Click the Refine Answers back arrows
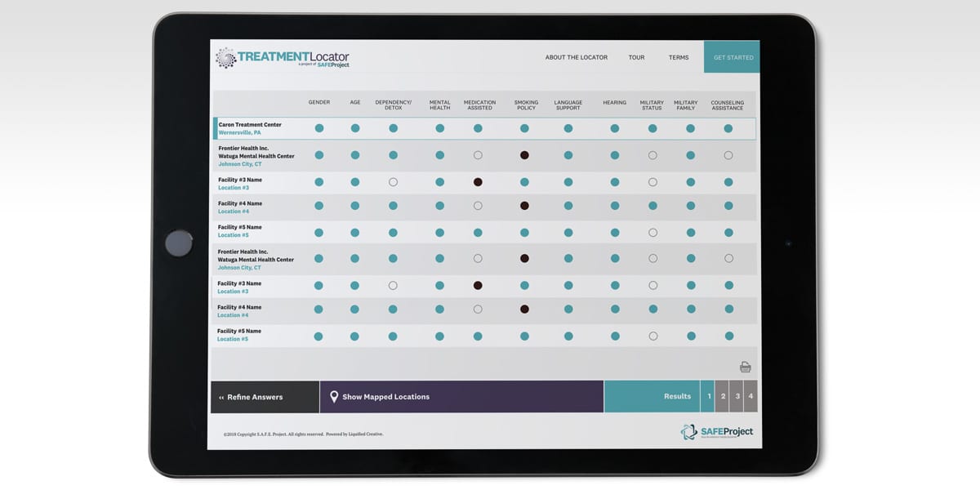The height and width of the screenshot is (490, 980). point(221,398)
